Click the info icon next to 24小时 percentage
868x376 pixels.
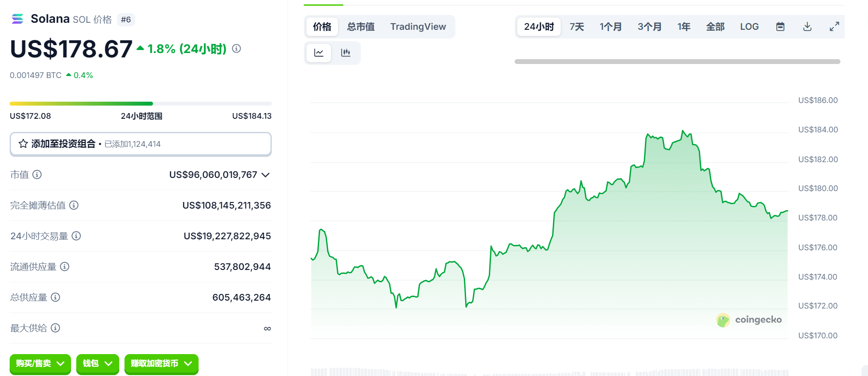click(236, 49)
